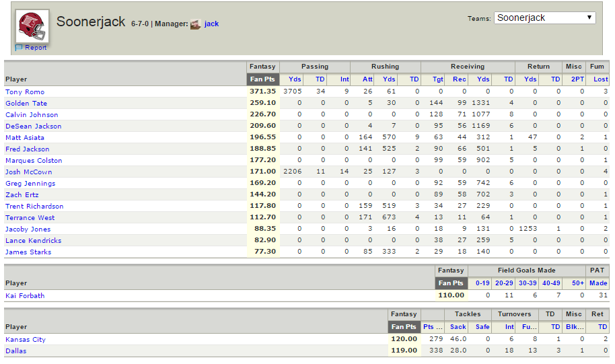Sort by Passing Int column

pyautogui.click(x=345, y=79)
